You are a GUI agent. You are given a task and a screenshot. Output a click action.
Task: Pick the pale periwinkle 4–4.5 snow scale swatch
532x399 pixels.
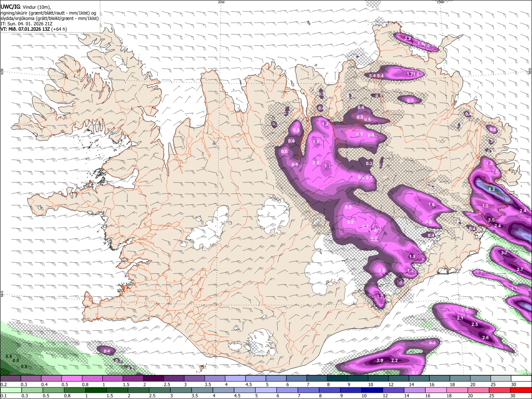pyautogui.click(x=235, y=379)
